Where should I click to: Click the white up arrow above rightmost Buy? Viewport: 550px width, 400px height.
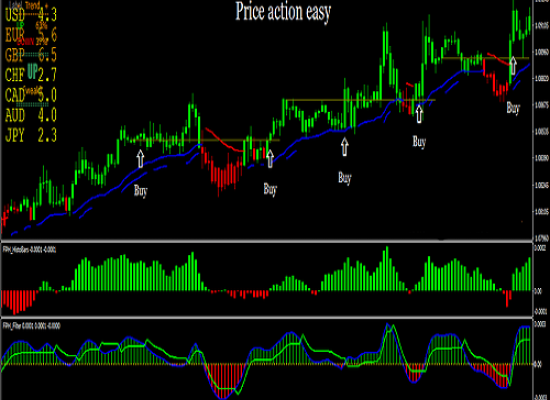click(x=513, y=66)
